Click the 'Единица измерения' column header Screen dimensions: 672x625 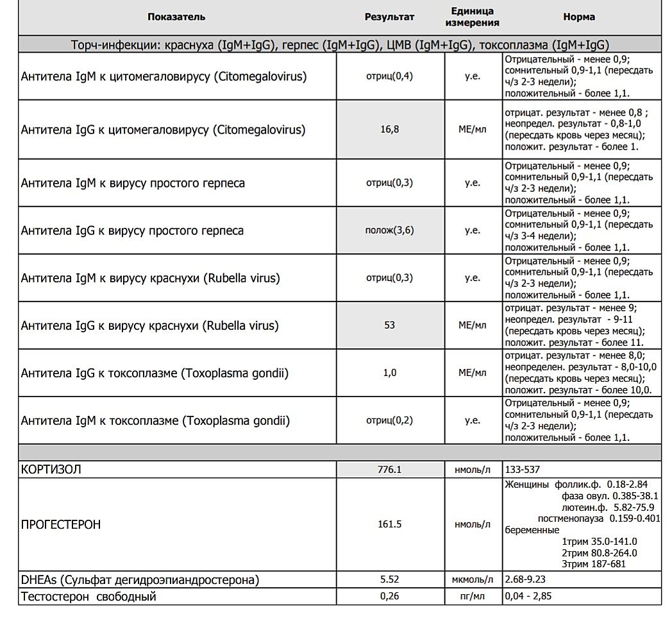tap(472, 17)
